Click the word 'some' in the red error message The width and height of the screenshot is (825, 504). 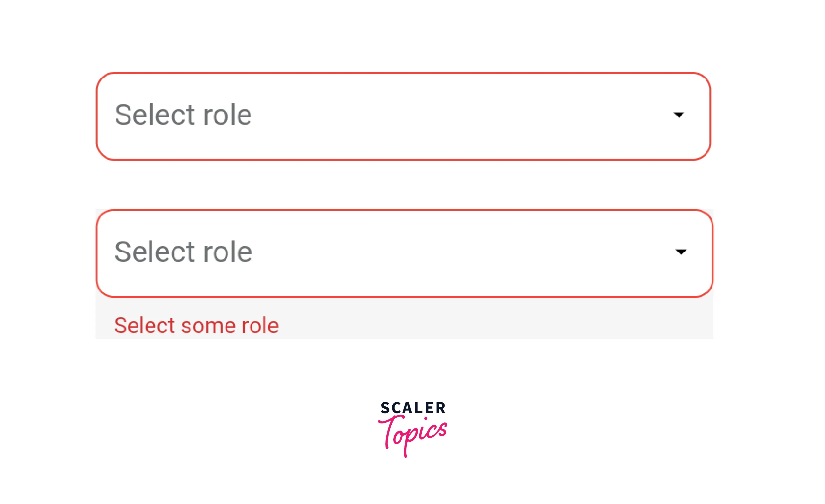click(208, 326)
